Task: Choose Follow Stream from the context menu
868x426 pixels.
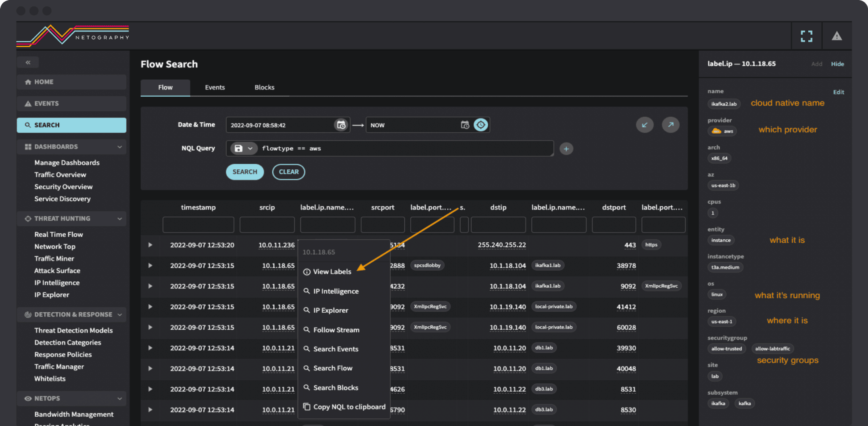Action: coord(335,329)
